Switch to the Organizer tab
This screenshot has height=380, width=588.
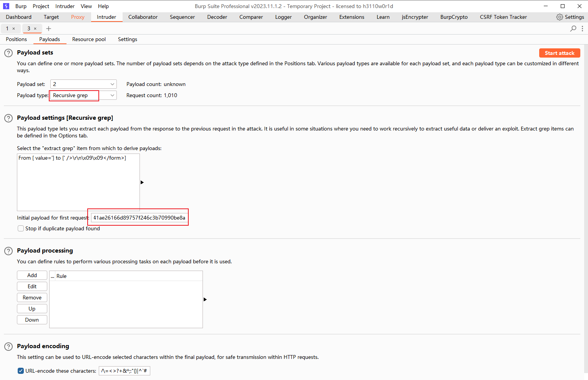coord(316,17)
